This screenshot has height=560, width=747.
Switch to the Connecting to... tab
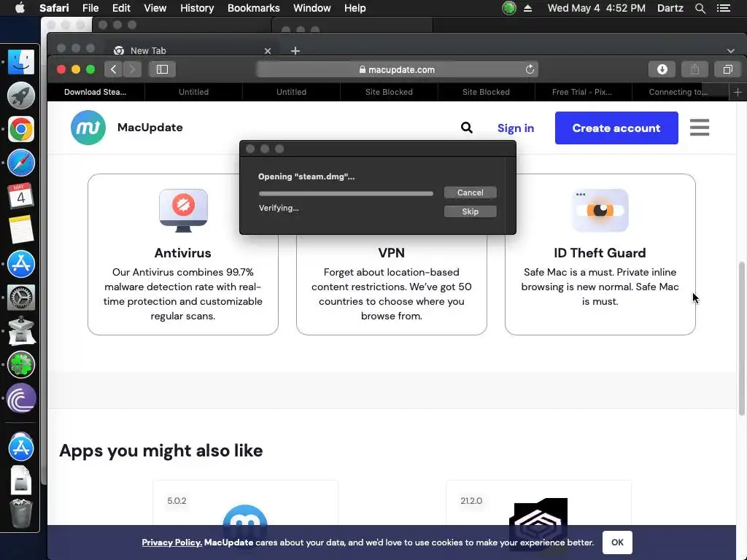[678, 92]
